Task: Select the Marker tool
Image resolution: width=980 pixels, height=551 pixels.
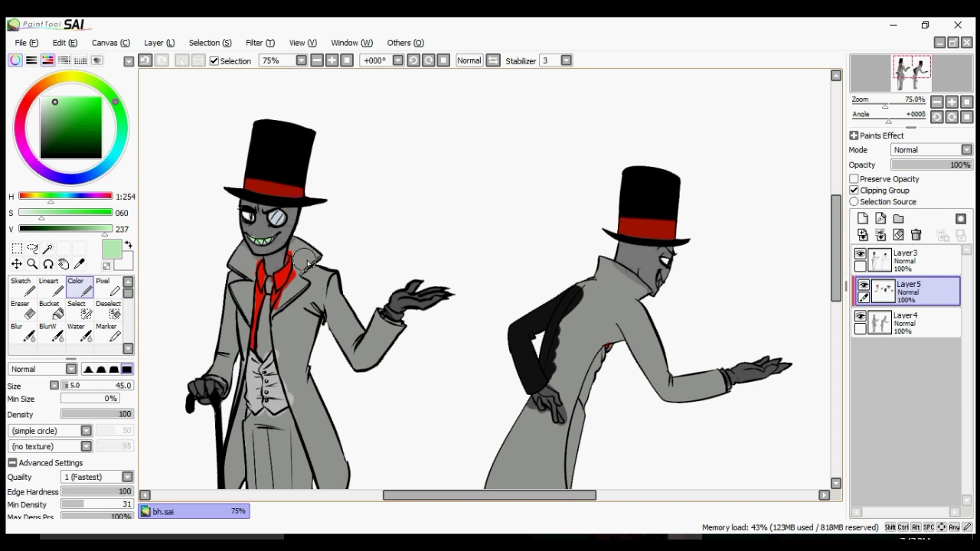Action: [x=107, y=332]
